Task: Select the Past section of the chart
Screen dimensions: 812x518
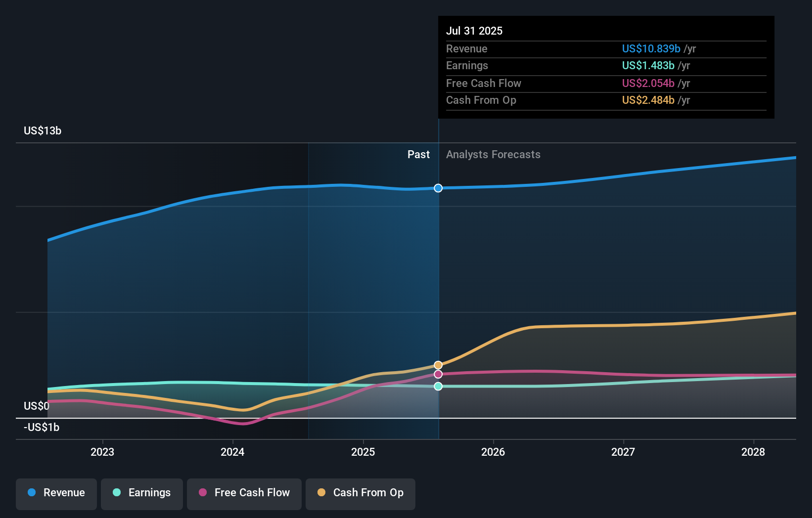Action: (x=419, y=154)
